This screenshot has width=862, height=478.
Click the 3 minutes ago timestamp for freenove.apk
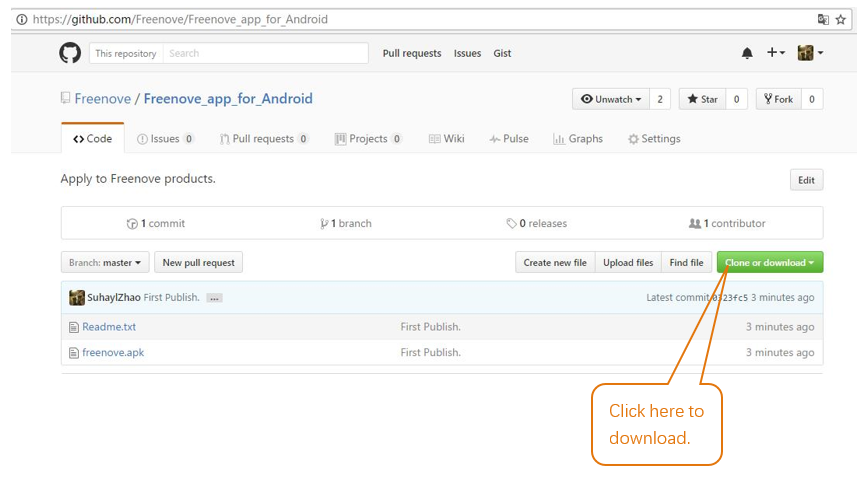point(780,353)
